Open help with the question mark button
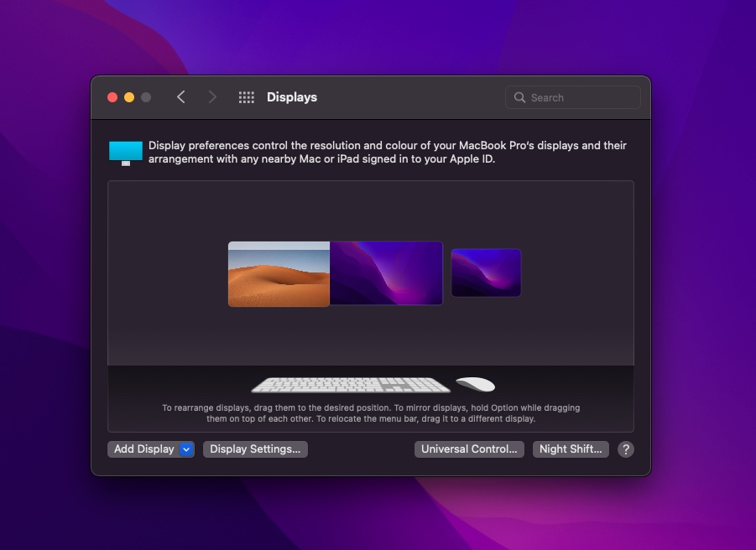756x550 pixels. tap(626, 449)
